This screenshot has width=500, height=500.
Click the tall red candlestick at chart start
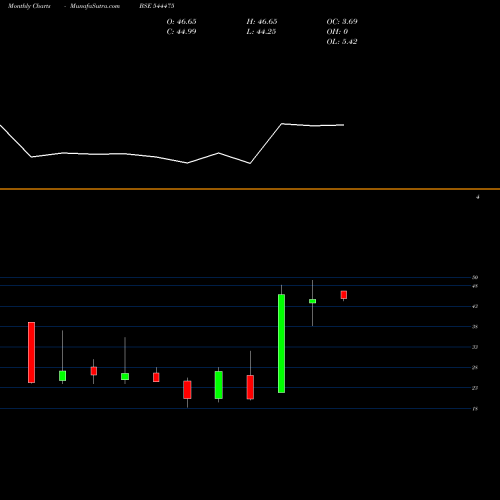point(31,352)
